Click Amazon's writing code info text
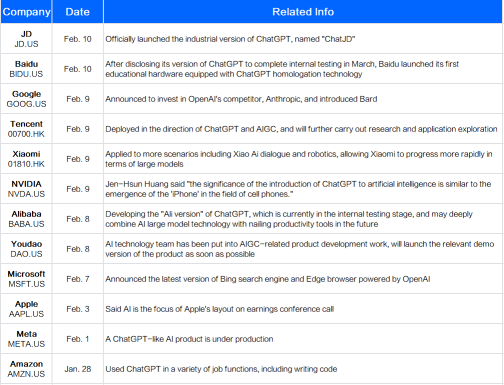Screen dimensions: 504x385 221,369
